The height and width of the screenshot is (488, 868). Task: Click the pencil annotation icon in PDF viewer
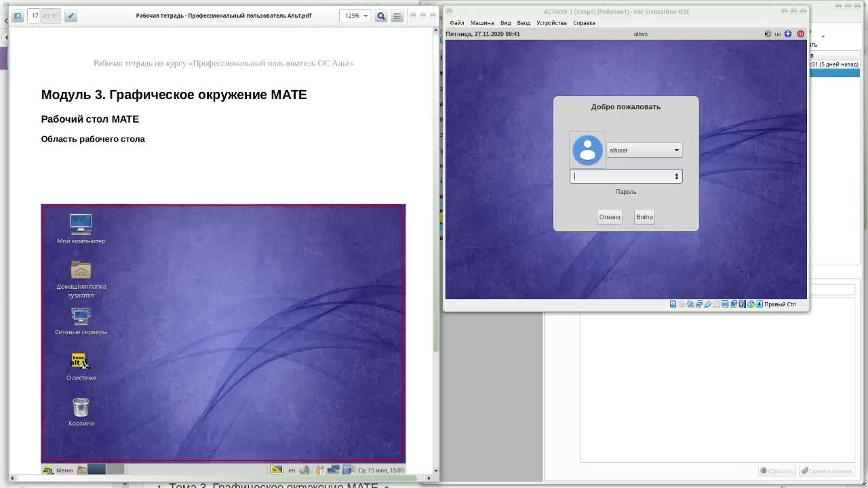coord(71,16)
